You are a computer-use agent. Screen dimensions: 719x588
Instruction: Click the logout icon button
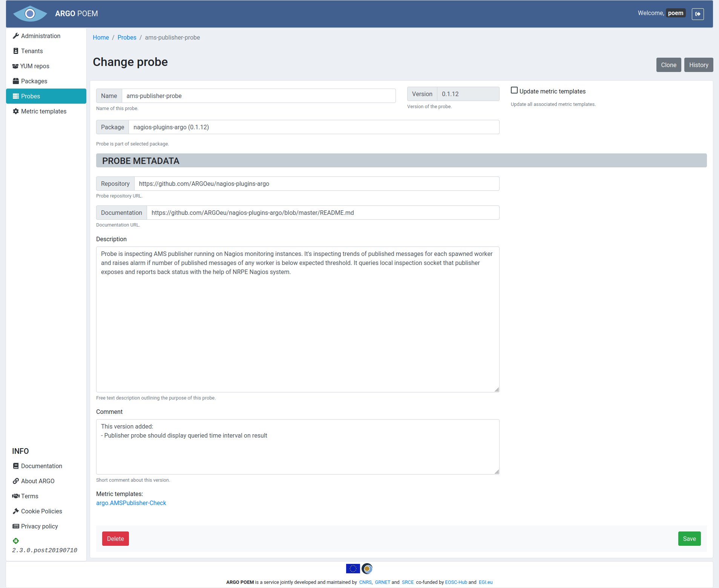click(698, 14)
